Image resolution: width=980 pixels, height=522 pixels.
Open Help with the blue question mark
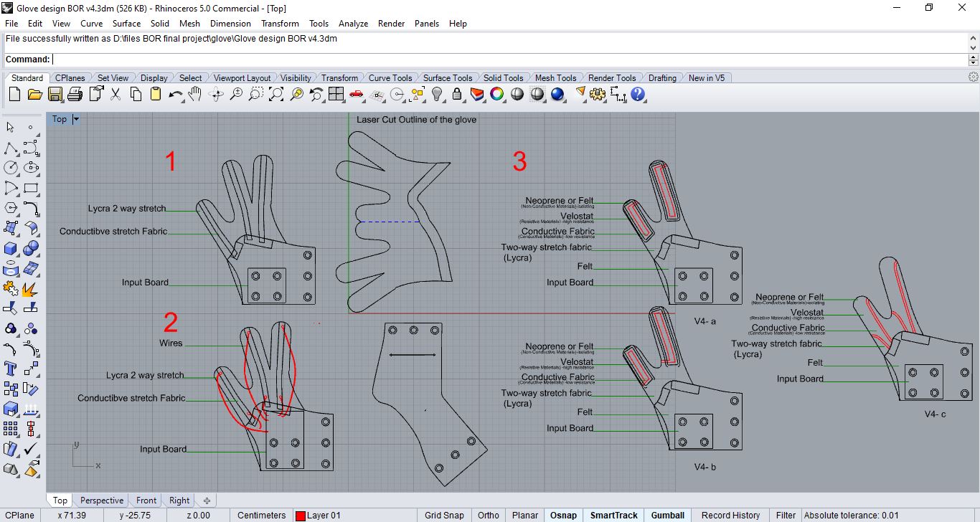point(638,94)
